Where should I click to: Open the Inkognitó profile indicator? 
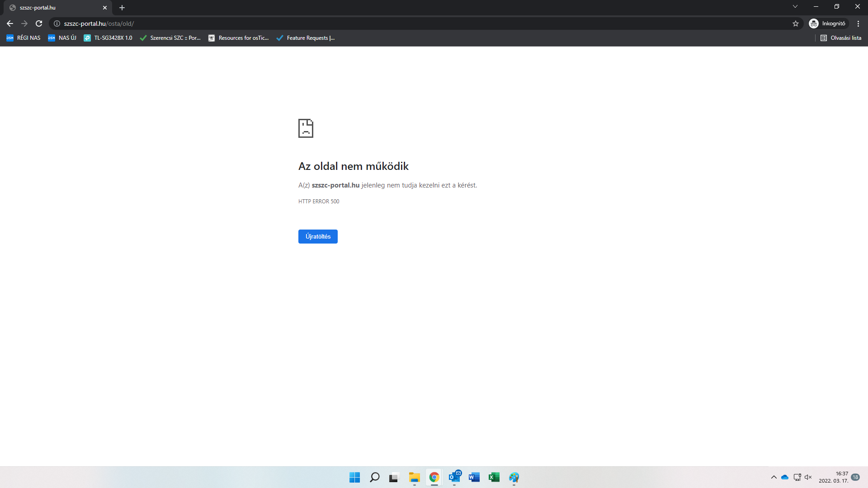pyautogui.click(x=828, y=23)
